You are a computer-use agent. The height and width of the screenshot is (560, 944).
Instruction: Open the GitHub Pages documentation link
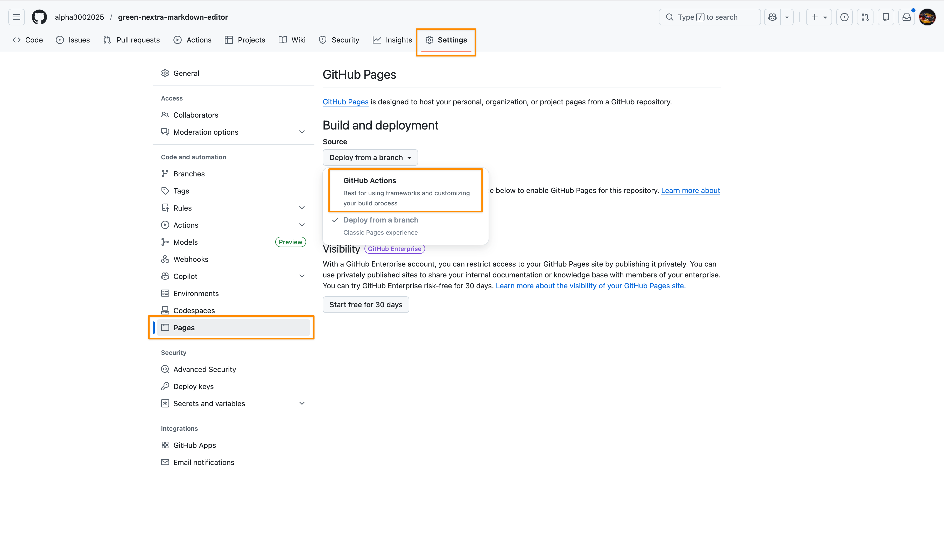(x=345, y=102)
